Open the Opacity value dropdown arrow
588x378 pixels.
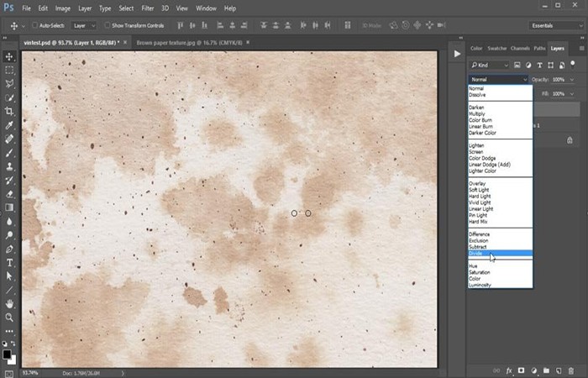[x=572, y=80]
